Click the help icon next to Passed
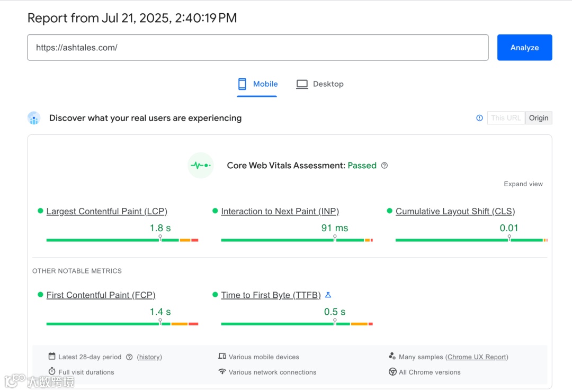Viewport: 572px width, 392px height. [385, 166]
